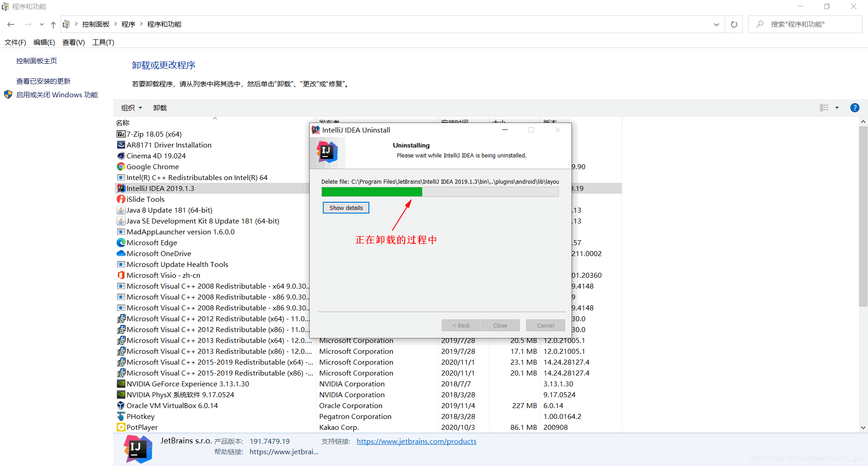Open the 编辑(E) menu

pos(44,42)
